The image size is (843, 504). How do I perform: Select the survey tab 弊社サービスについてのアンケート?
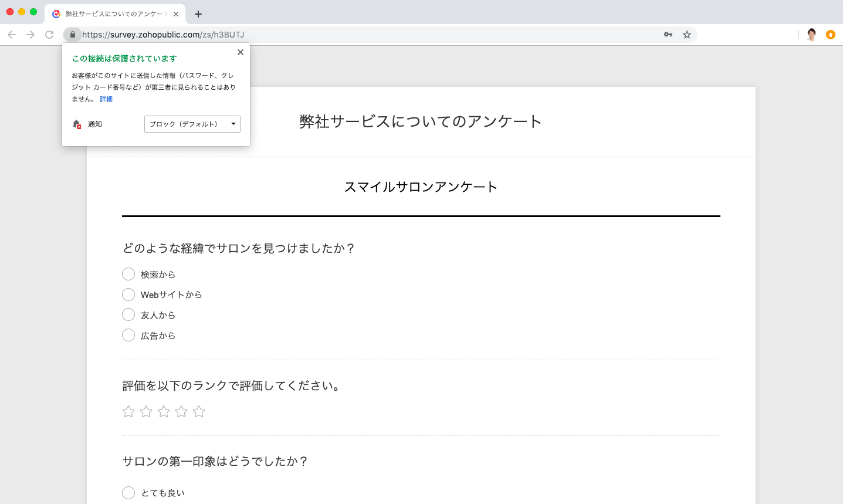click(x=116, y=14)
